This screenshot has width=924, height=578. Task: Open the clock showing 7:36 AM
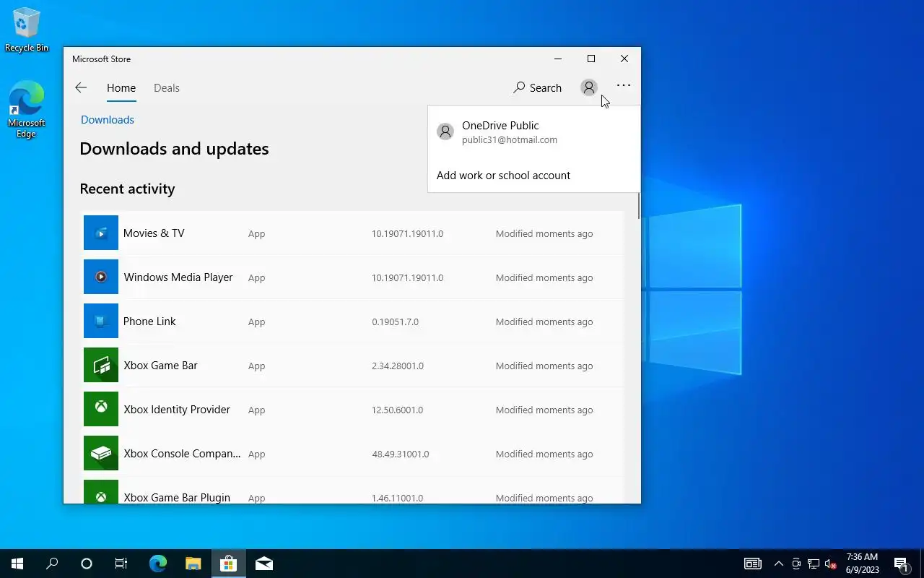(x=862, y=564)
